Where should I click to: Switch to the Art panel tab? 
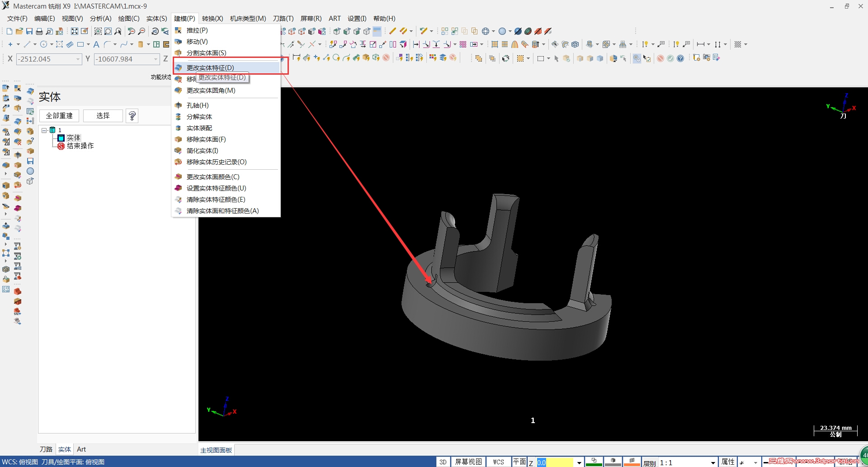click(x=81, y=449)
